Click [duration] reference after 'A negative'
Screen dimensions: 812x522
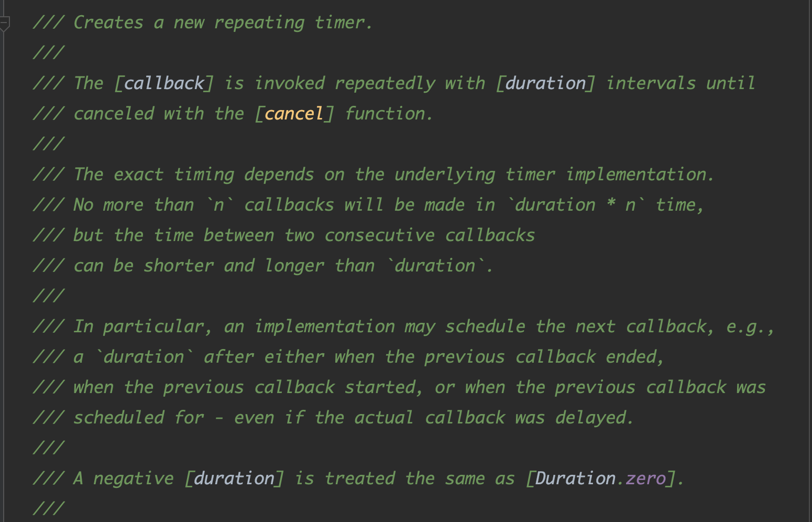pyautogui.click(x=234, y=478)
